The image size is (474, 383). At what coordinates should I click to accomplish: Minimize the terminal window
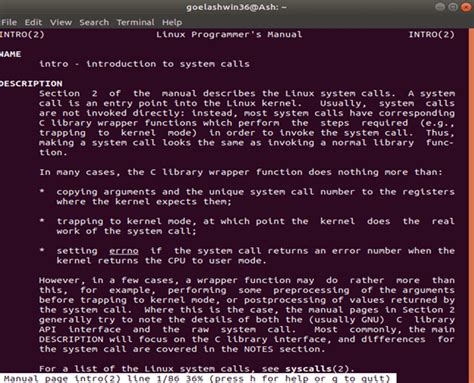click(440, 7)
